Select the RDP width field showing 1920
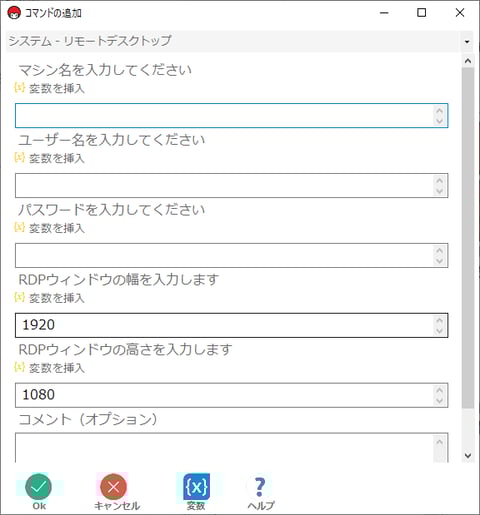 (x=231, y=325)
